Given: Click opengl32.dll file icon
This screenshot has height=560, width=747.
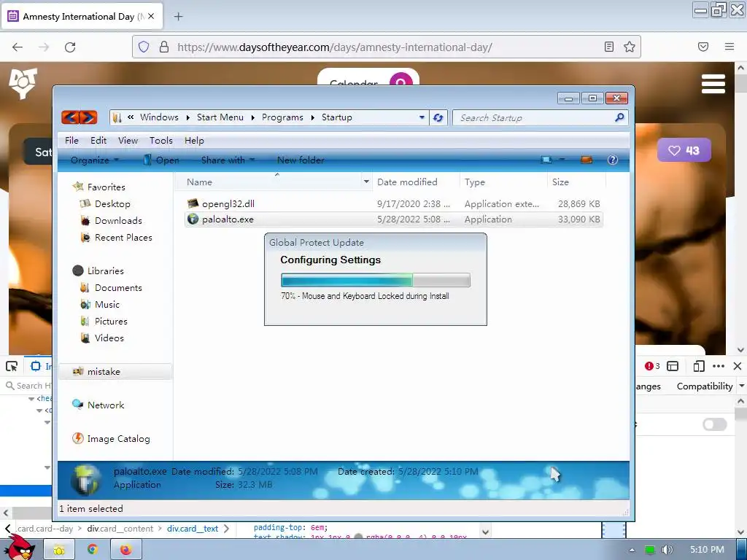Looking at the screenshot, I should coord(193,204).
